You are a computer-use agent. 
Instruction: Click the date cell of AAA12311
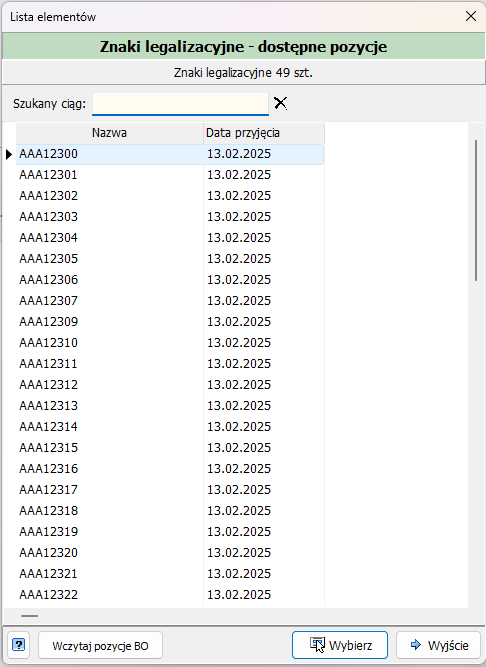click(264, 364)
